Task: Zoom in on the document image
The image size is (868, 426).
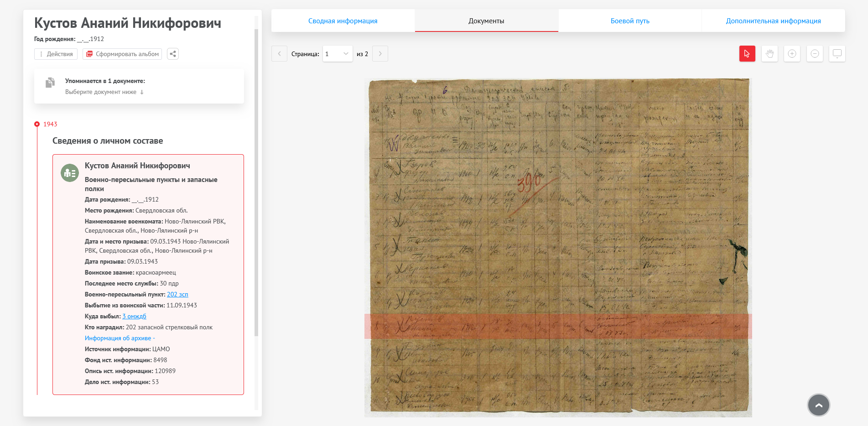Action: pos(792,54)
